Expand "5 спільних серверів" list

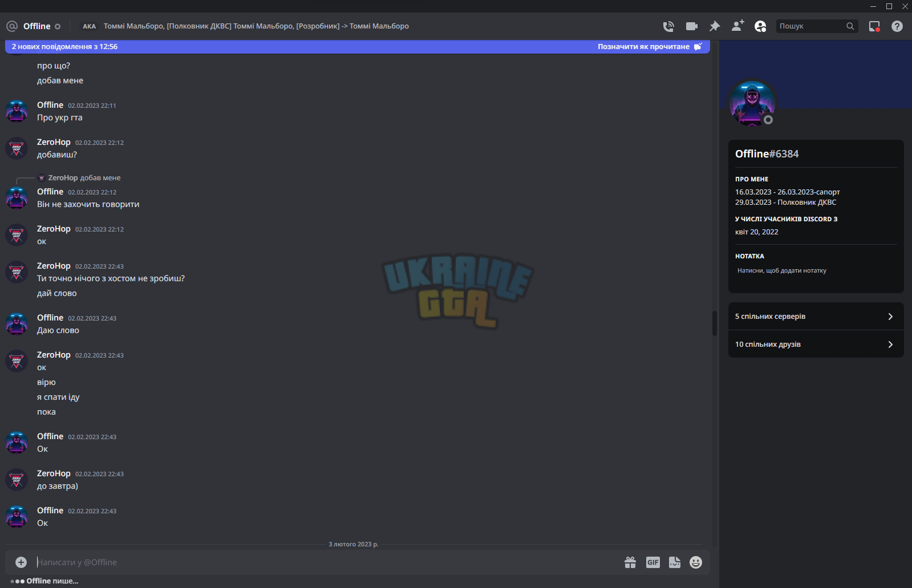click(x=816, y=317)
